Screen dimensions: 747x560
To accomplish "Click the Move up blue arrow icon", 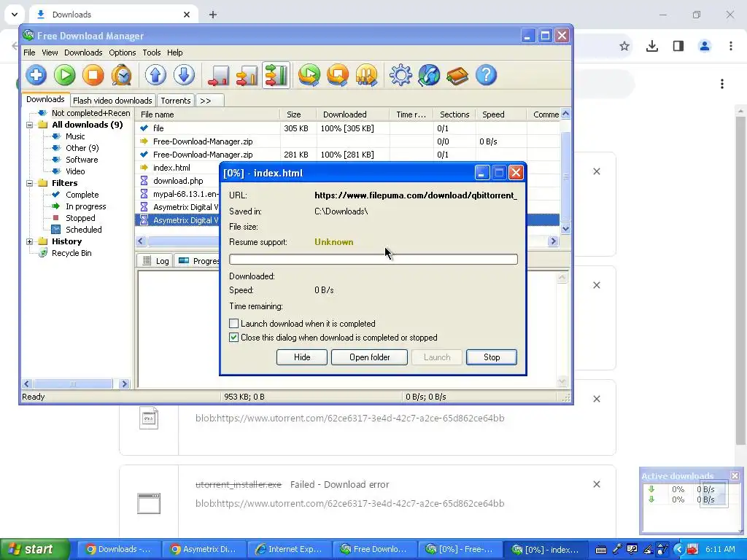I will click(156, 75).
